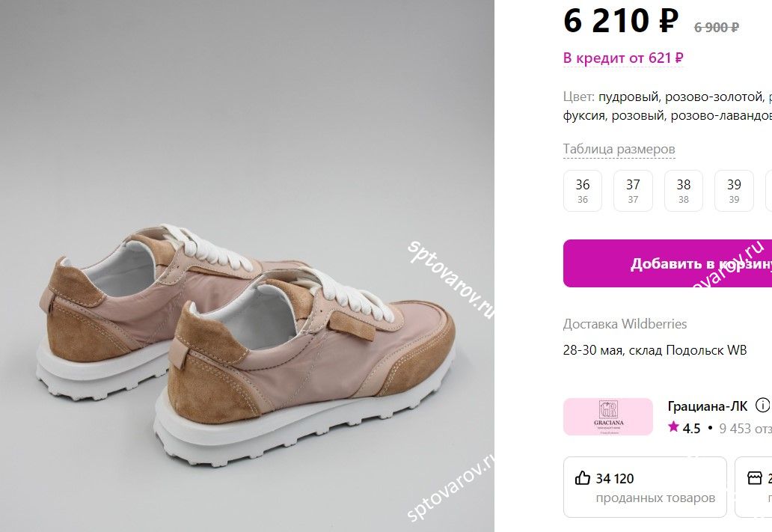Click the crossed-out 6 900 ₽ old price
The height and width of the screenshot is (532, 772).
[x=716, y=28]
